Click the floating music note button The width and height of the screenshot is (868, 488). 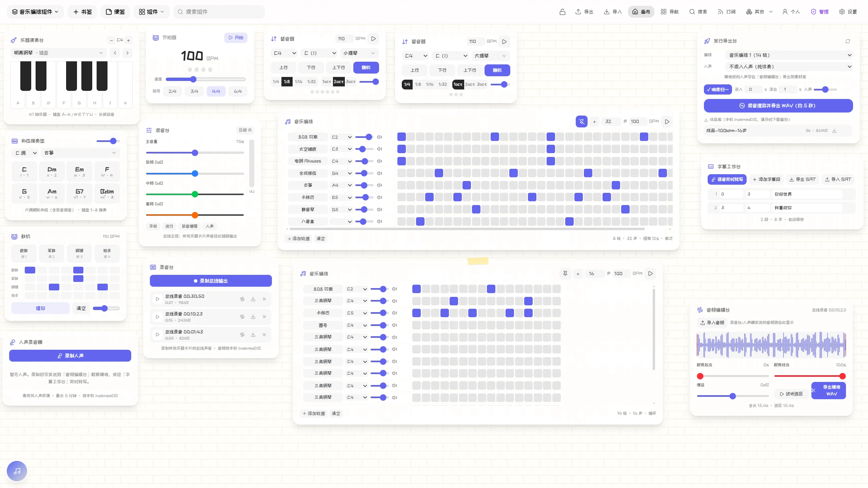click(x=17, y=471)
